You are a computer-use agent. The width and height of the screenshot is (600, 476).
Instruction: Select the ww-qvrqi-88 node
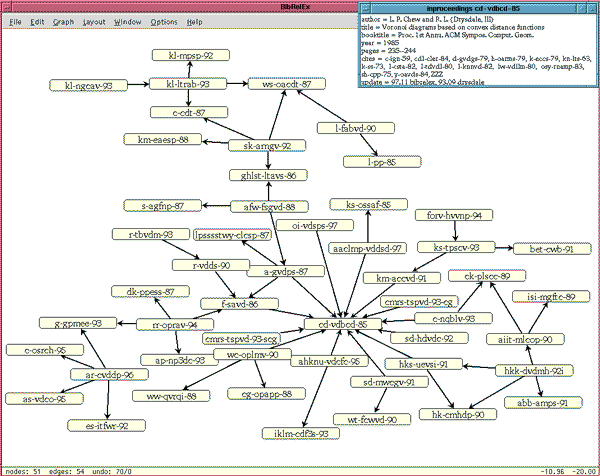[x=171, y=396]
